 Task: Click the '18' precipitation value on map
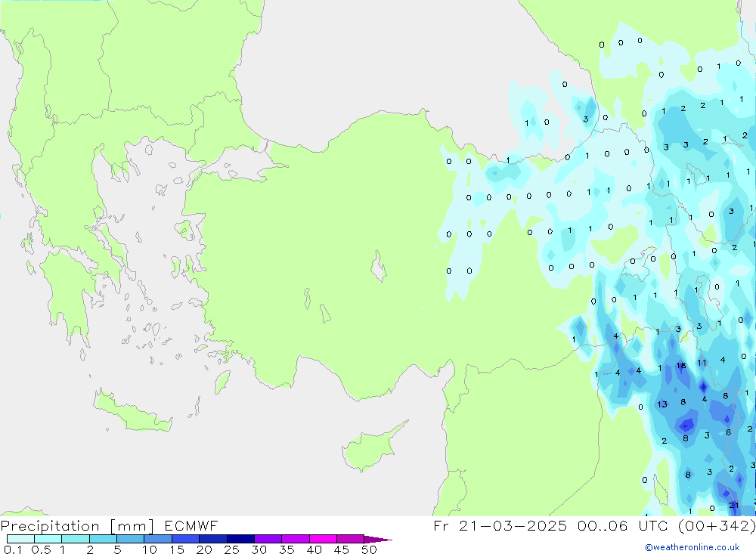tap(681, 366)
